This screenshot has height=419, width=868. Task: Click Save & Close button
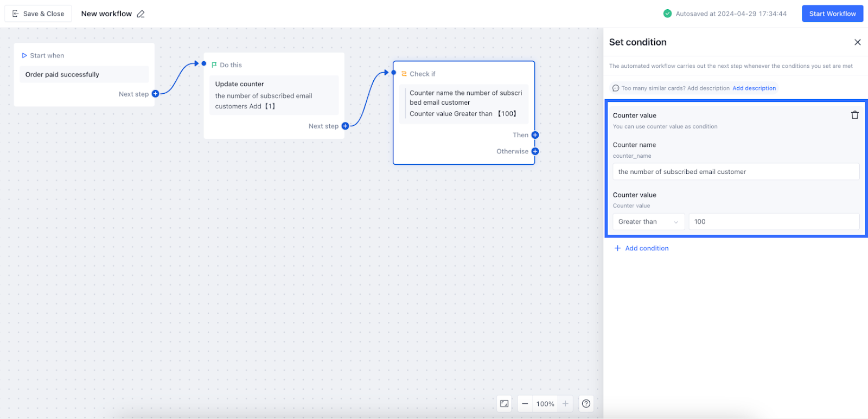[x=38, y=14]
